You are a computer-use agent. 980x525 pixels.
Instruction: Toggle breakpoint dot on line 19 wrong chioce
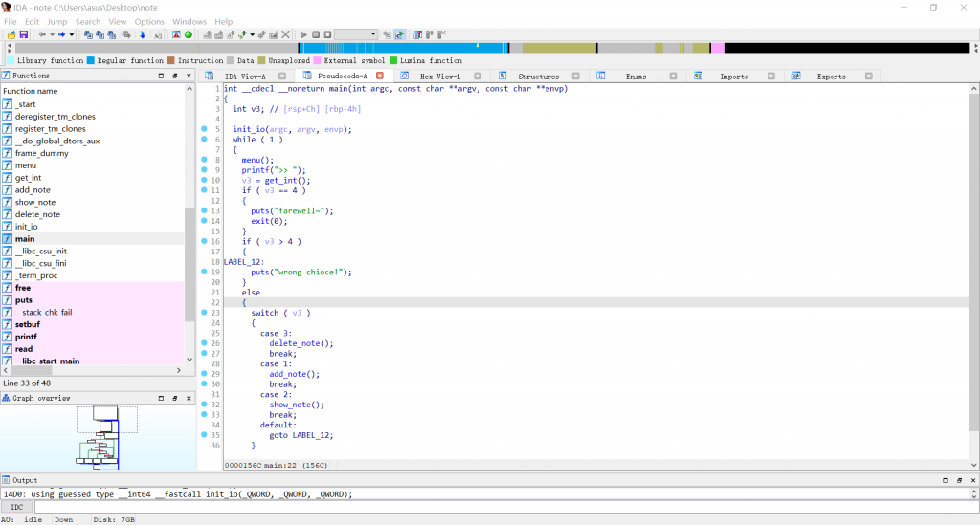coord(205,272)
